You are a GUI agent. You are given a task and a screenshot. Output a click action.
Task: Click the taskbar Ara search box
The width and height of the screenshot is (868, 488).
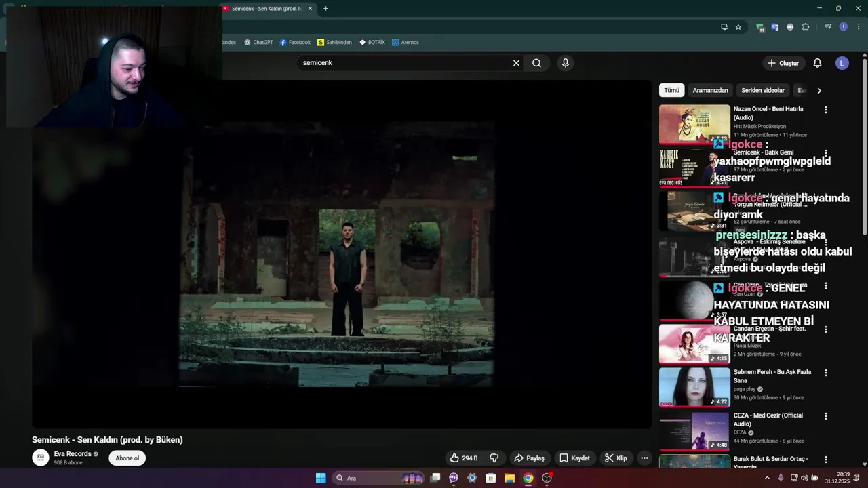click(378, 478)
